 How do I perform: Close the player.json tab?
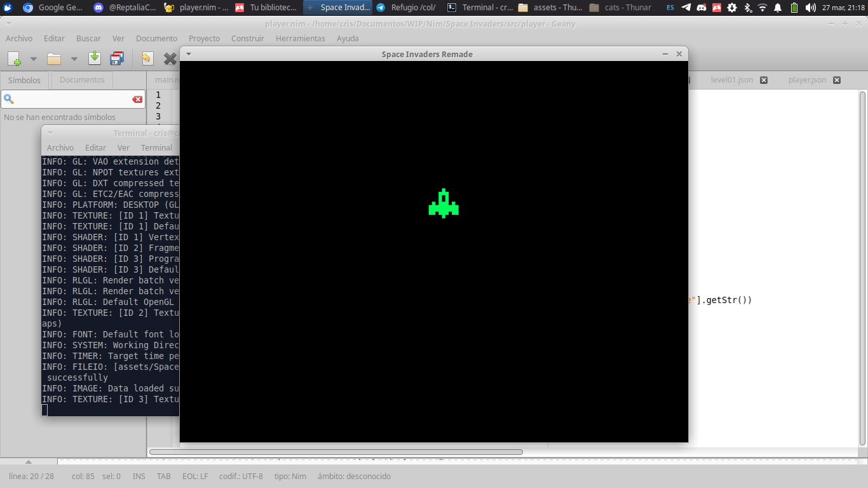tap(837, 80)
